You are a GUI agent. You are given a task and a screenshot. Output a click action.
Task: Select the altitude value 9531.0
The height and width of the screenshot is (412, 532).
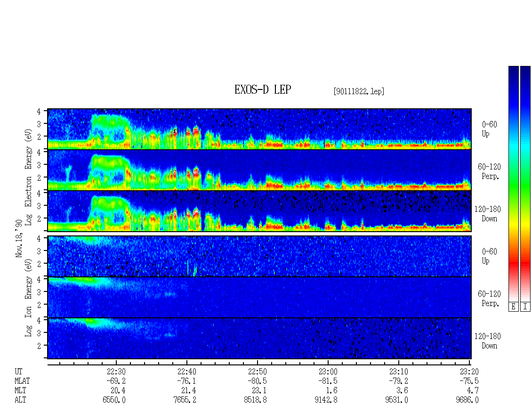[x=396, y=400]
